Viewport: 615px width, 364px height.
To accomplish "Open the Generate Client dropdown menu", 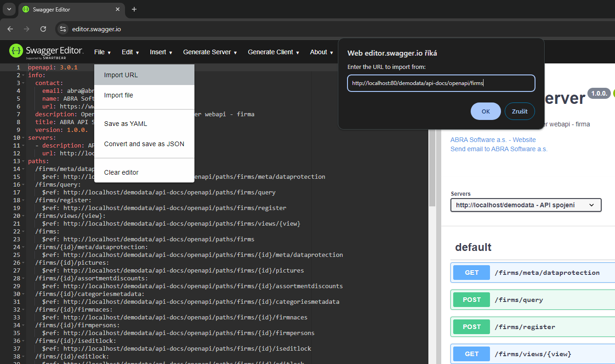I will pos(273,52).
